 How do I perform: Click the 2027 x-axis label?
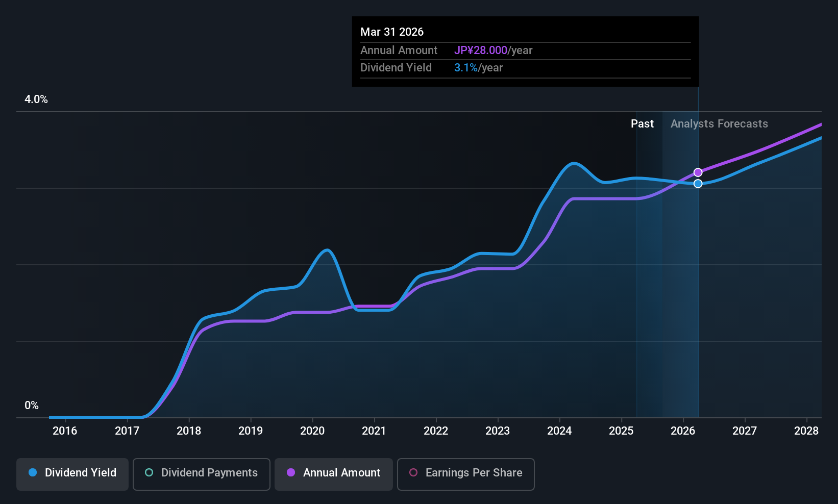pos(745,431)
